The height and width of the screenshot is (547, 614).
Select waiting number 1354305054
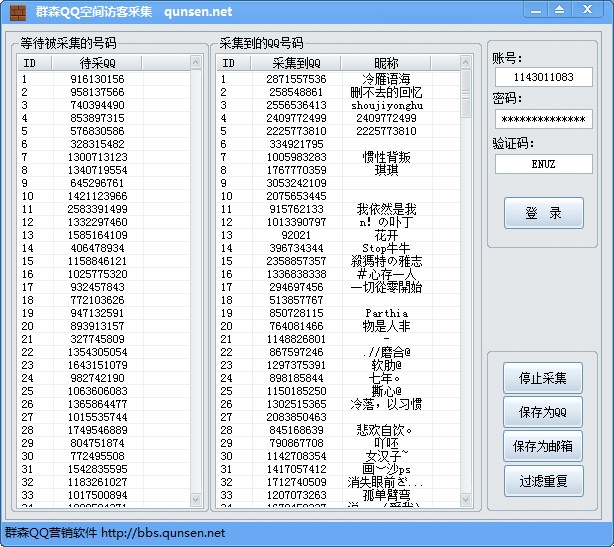click(x=97, y=352)
